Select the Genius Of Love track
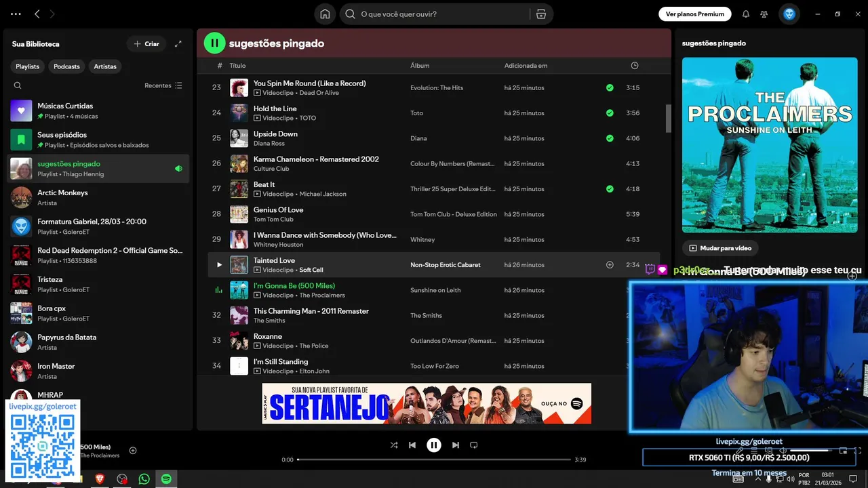 pyautogui.click(x=434, y=214)
